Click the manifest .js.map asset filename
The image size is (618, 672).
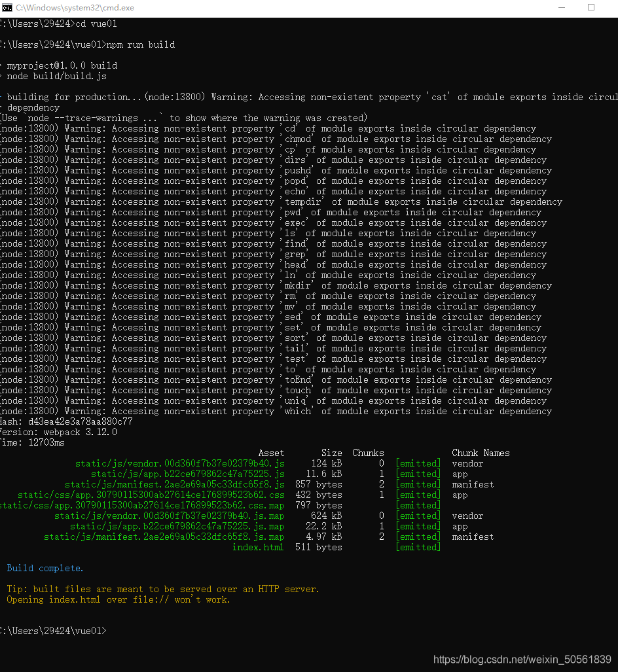pos(164,537)
